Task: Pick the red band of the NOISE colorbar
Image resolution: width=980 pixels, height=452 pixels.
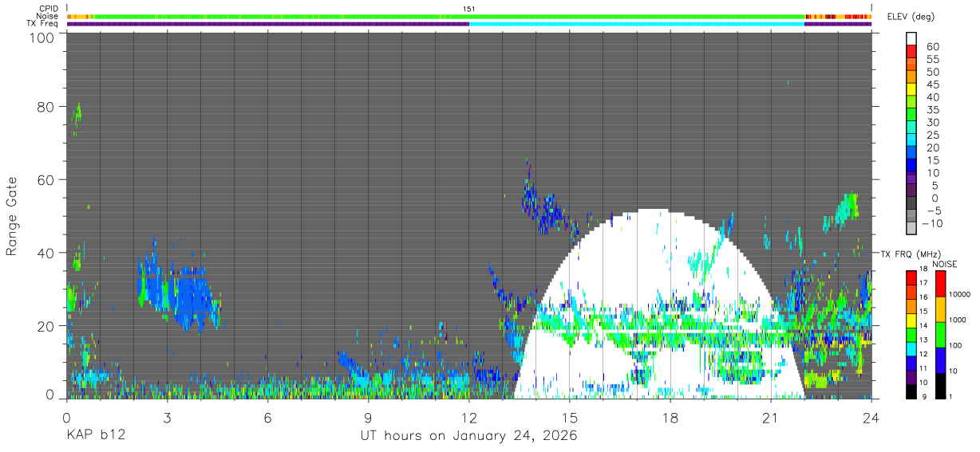Action: [941, 284]
